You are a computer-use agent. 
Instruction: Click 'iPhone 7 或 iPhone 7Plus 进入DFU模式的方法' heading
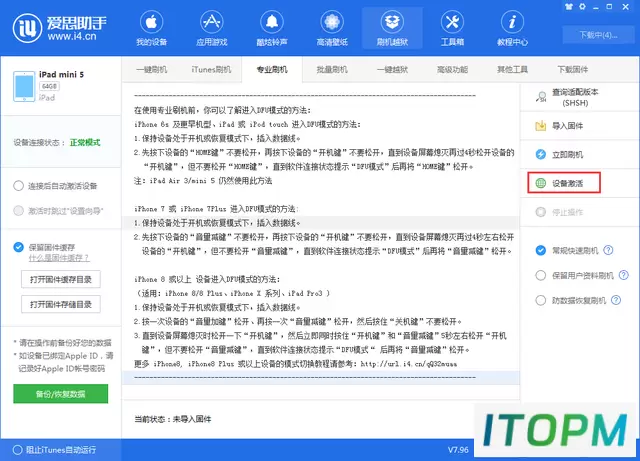point(216,209)
